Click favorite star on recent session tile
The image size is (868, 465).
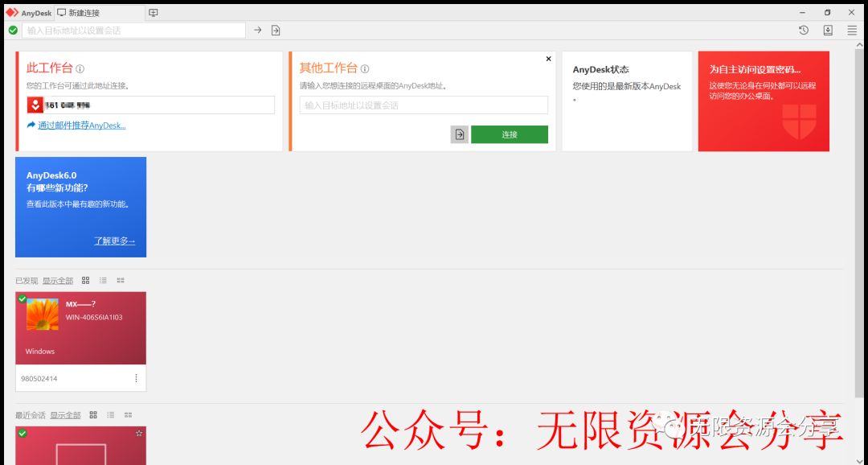pyautogui.click(x=139, y=434)
